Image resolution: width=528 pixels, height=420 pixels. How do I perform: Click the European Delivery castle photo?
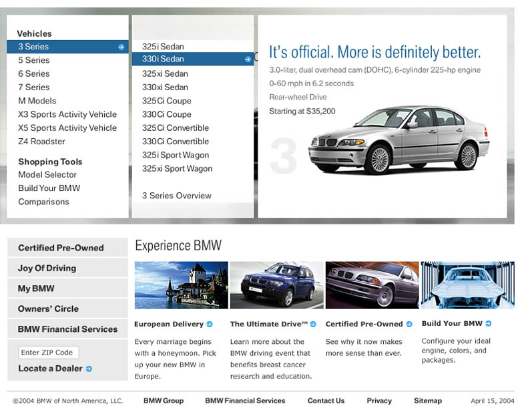click(x=181, y=285)
